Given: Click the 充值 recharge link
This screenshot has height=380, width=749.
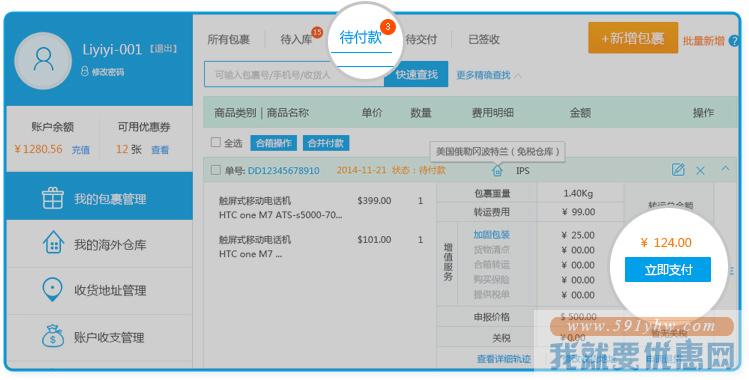Looking at the screenshot, I should pos(81,150).
